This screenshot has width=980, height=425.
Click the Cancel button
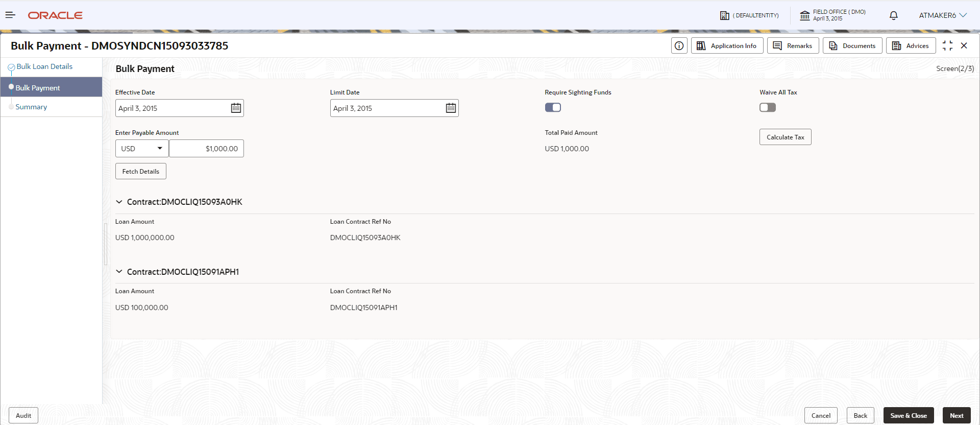point(821,415)
